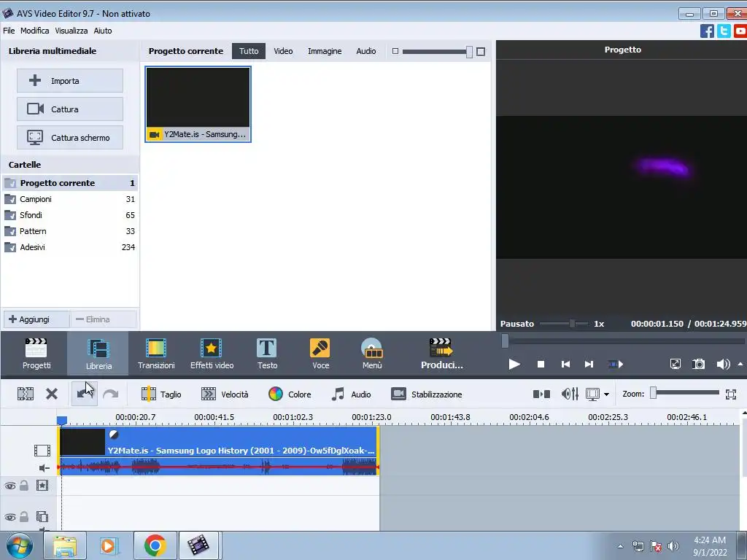This screenshot has width=747, height=560.
Task: Open the Progetti section
Action: coord(36,354)
